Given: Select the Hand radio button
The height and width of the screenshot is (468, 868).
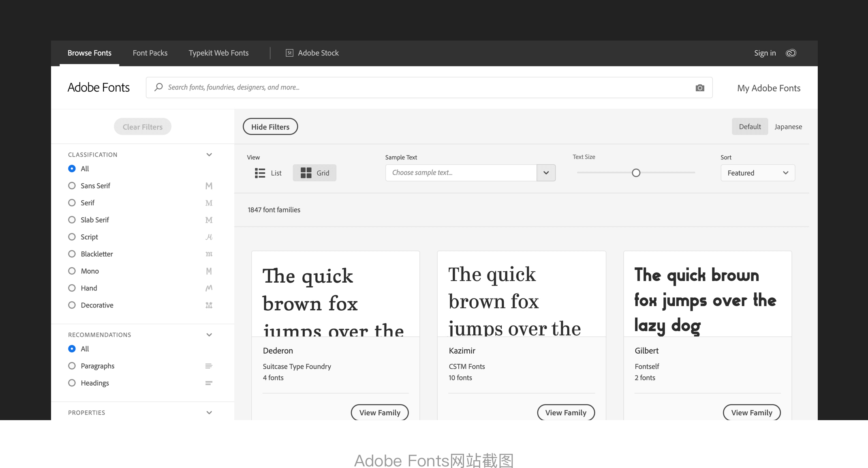Looking at the screenshot, I should [72, 288].
